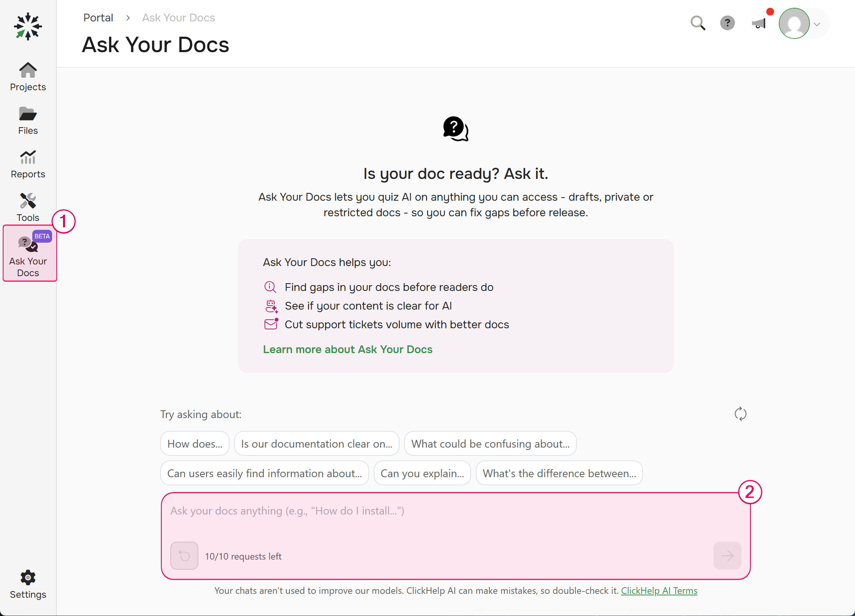This screenshot has width=855, height=616.
Task: Open the search tool in the top bar
Action: click(698, 23)
